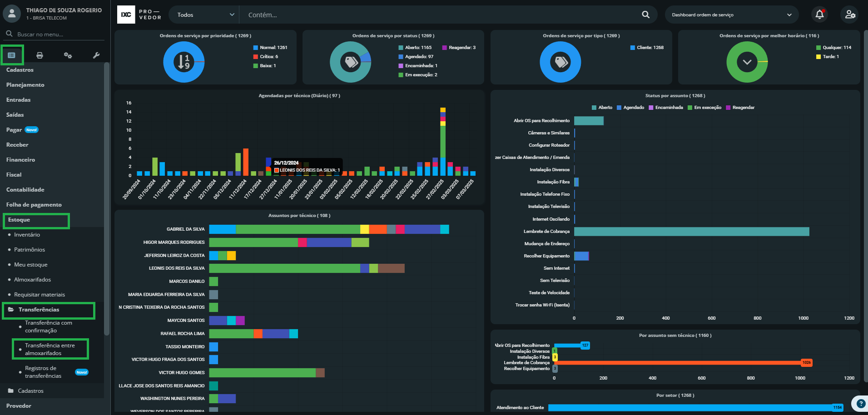Click the search magnifier icon

click(x=645, y=15)
